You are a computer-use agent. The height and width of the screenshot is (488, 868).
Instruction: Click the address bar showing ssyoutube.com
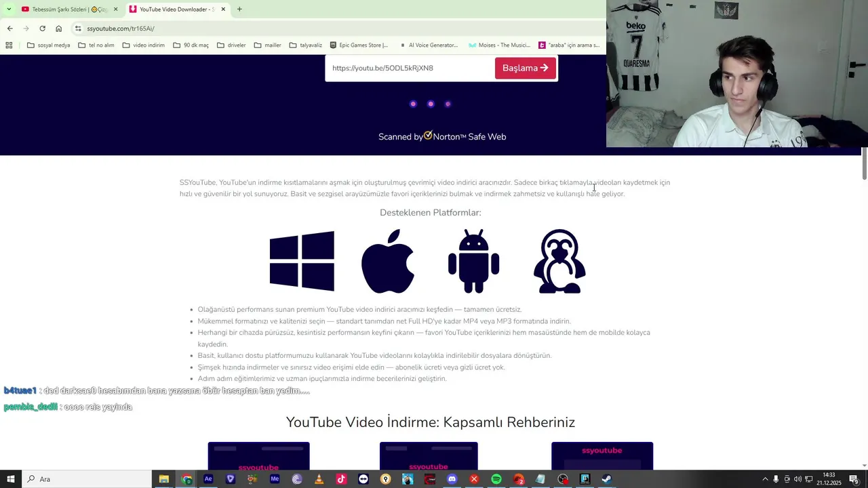(x=339, y=28)
